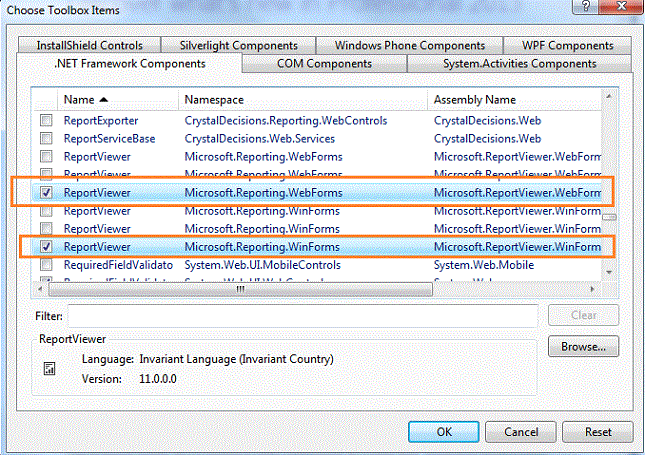Screen dimensions: 645x456
Task: Enable the ReportServiceBase checkbox
Action: tap(45, 138)
